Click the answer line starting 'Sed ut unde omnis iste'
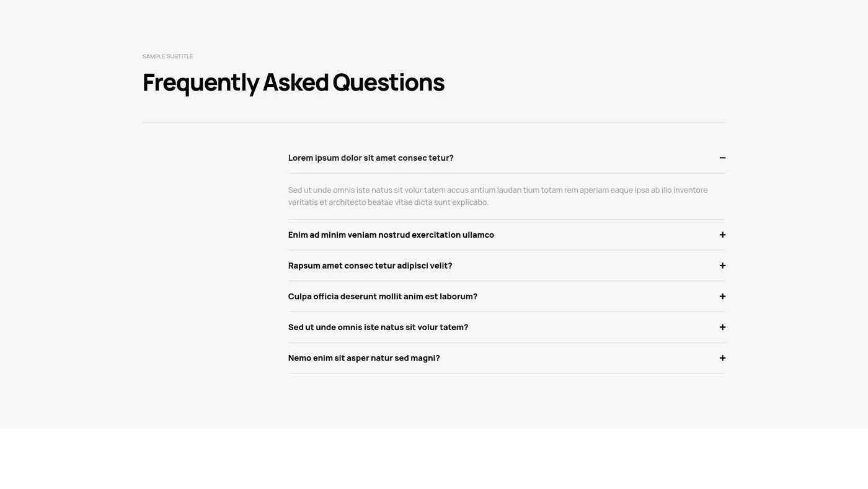Viewport: 868px width, 489px height. pyautogui.click(x=497, y=190)
